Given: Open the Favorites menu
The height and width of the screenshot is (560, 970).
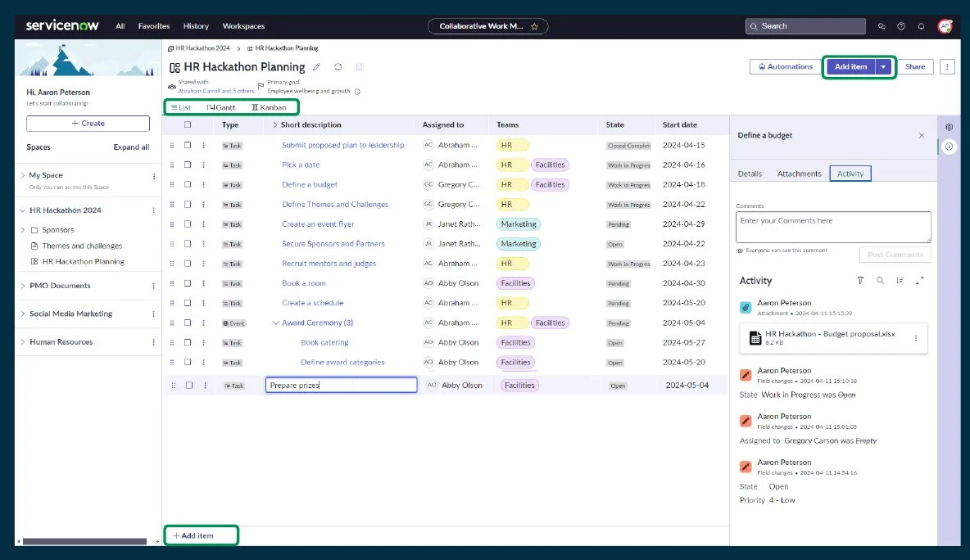Looking at the screenshot, I should tap(154, 26).
